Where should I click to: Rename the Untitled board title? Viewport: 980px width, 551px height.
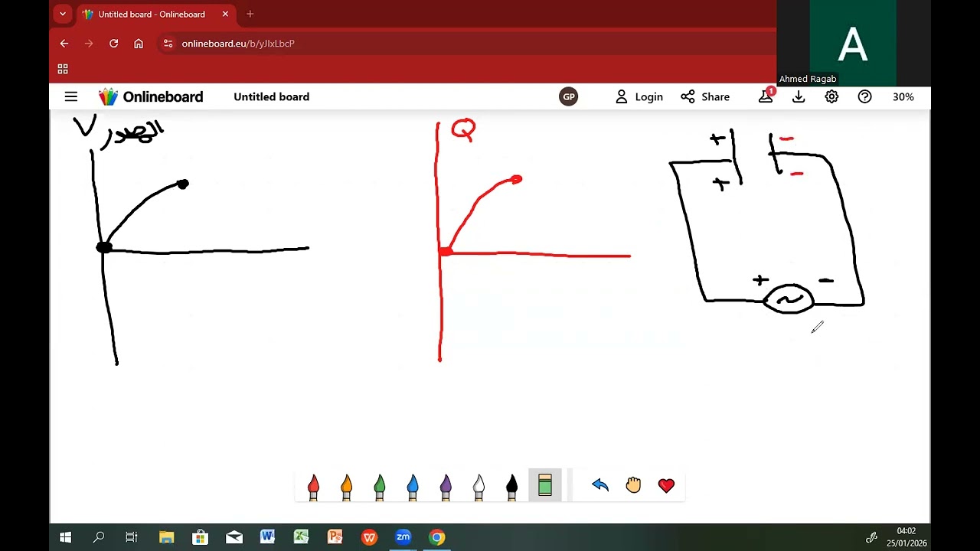click(271, 96)
